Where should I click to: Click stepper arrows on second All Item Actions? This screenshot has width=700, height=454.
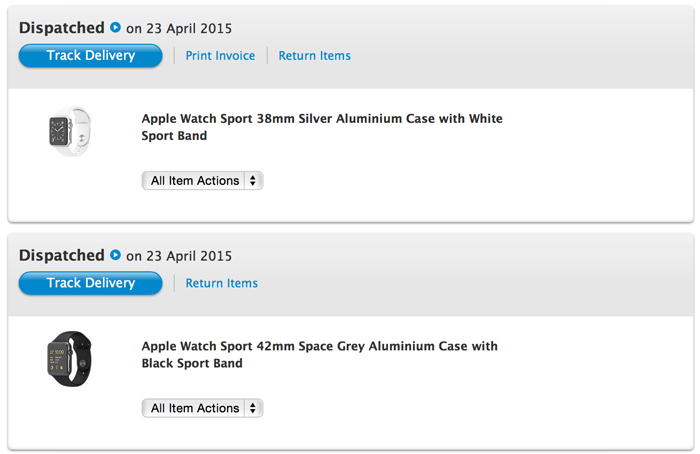tap(253, 408)
